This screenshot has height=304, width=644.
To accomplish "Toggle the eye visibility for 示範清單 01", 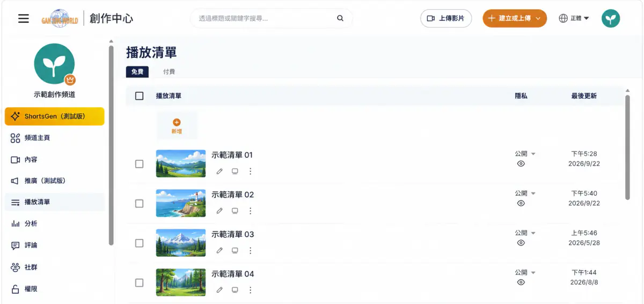I will 521,164.
